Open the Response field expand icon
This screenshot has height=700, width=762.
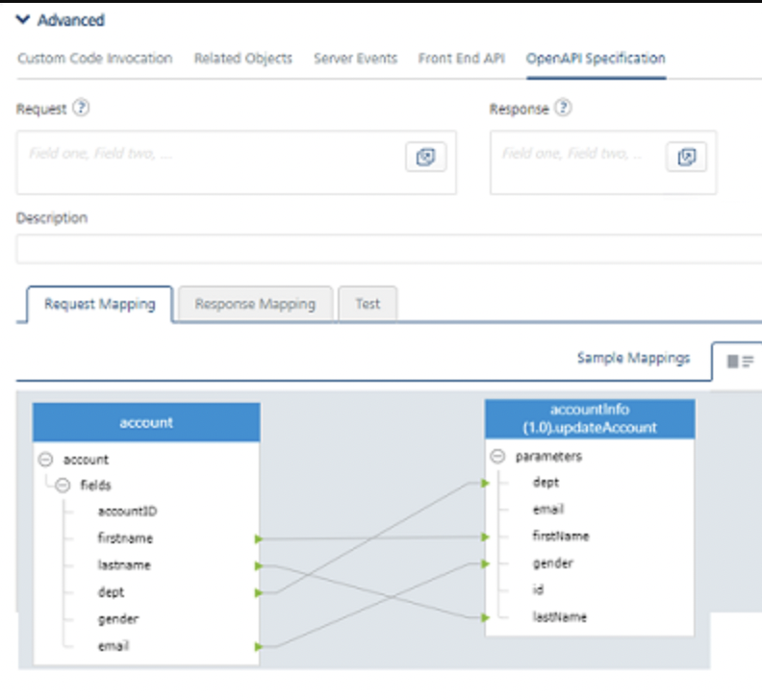click(686, 157)
